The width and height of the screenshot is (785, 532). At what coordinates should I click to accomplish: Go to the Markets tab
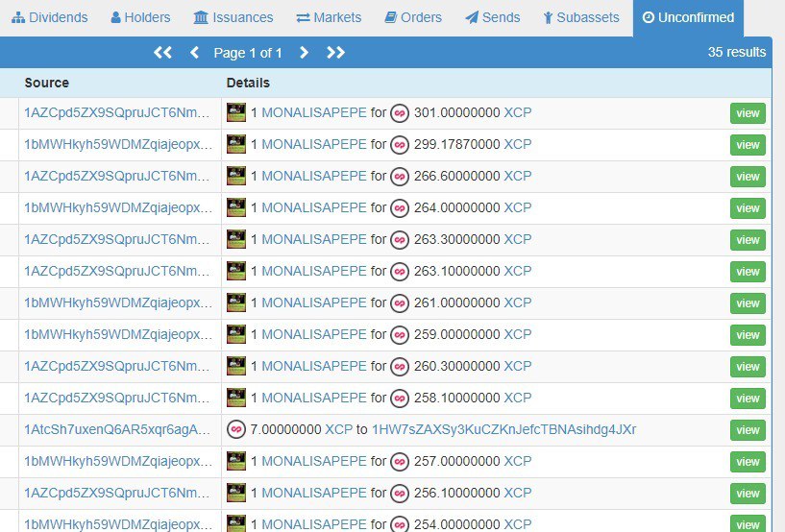[329, 17]
